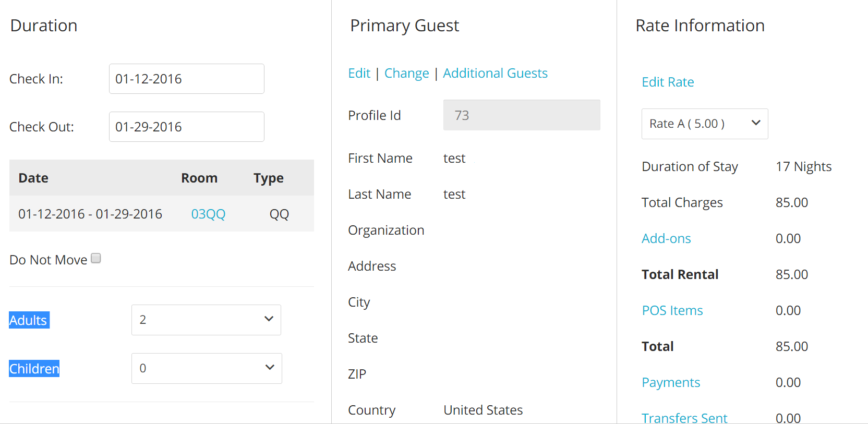Click the Check In date field
This screenshot has height=424, width=868.
click(186, 79)
